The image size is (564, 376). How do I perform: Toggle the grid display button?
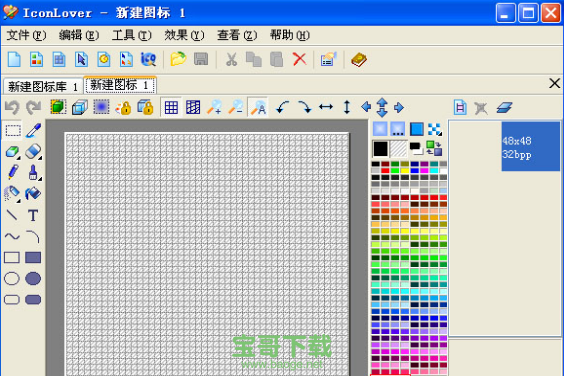(171, 107)
